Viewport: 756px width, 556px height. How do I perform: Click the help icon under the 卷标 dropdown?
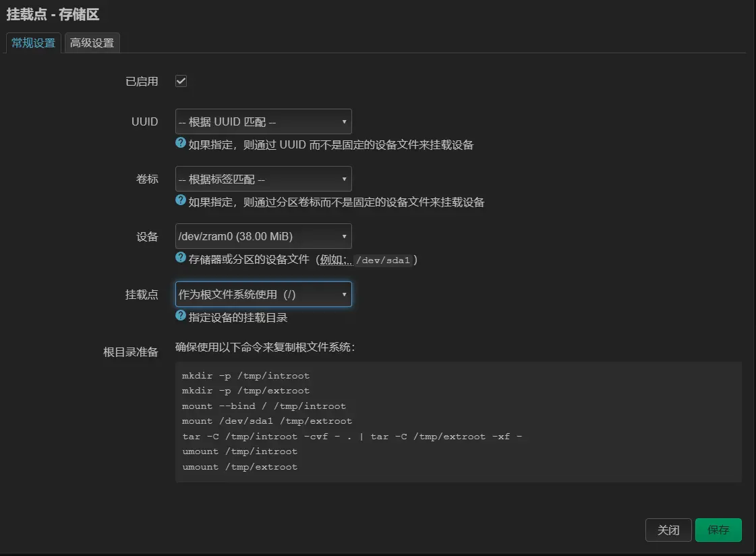[x=181, y=200]
